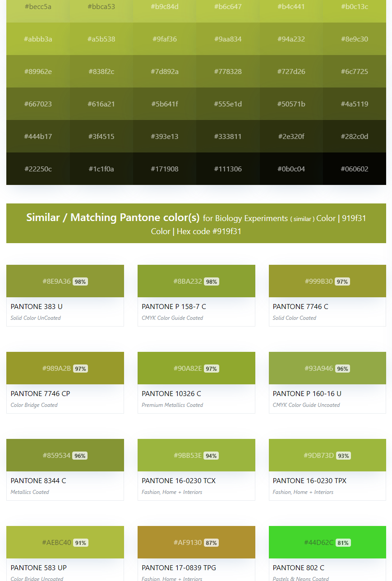This screenshot has height=581, width=392.
Task: Select the #0b0c04 near-black shade
Action: [291, 169]
